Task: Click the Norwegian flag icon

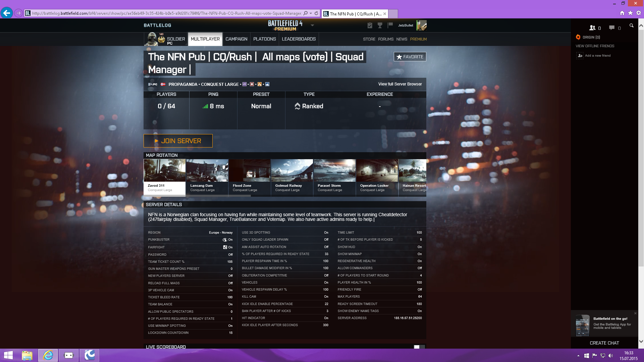Action: 163,84
